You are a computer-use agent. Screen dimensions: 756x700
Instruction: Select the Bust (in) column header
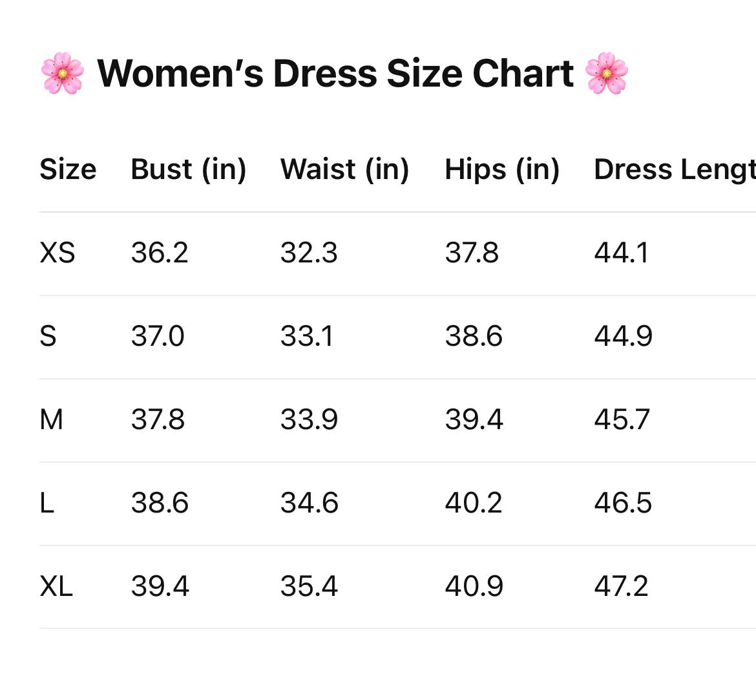(x=188, y=169)
